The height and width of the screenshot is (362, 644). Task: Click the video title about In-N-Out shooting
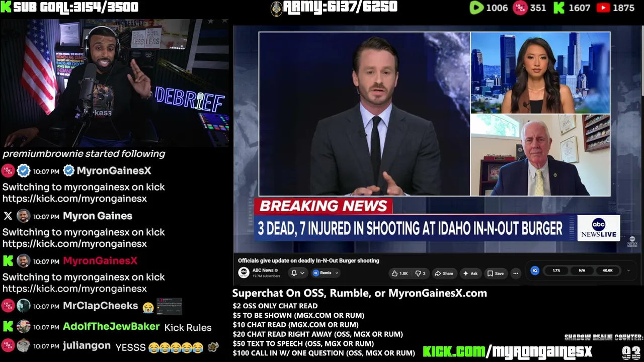pyautogui.click(x=308, y=260)
